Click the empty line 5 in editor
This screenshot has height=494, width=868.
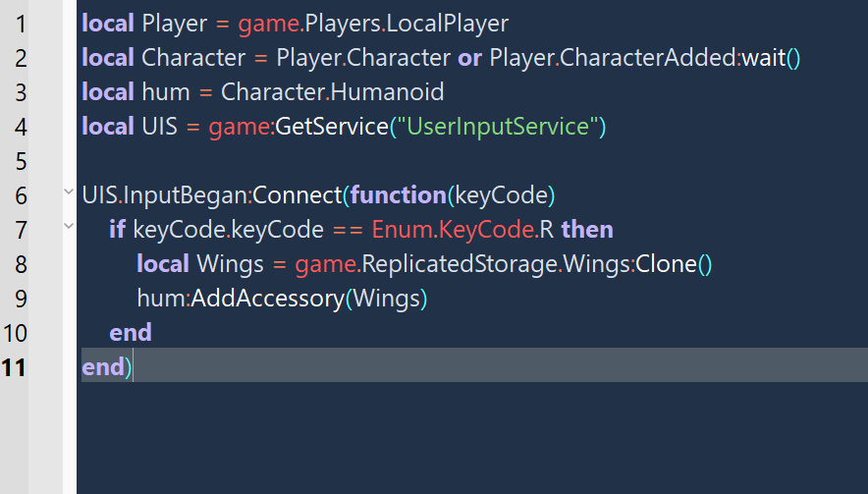click(472, 161)
